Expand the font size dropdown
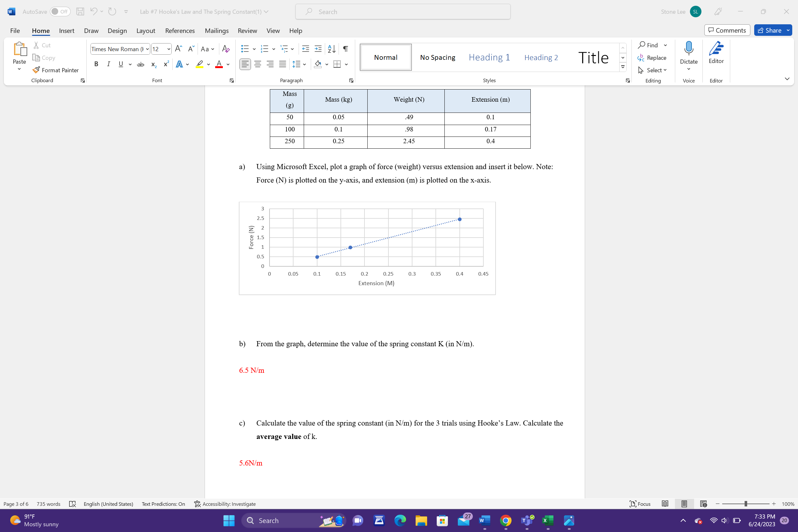 click(168, 49)
